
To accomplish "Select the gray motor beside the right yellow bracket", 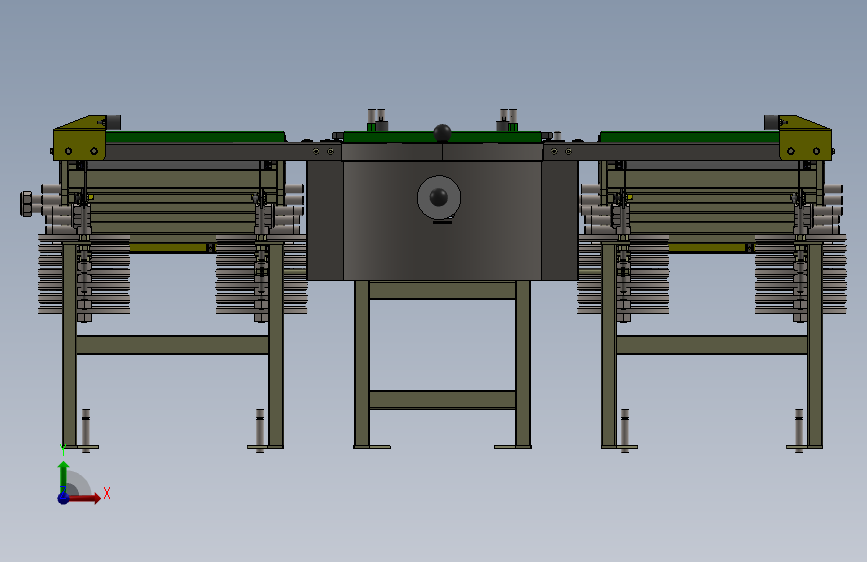I will (771, 122).
